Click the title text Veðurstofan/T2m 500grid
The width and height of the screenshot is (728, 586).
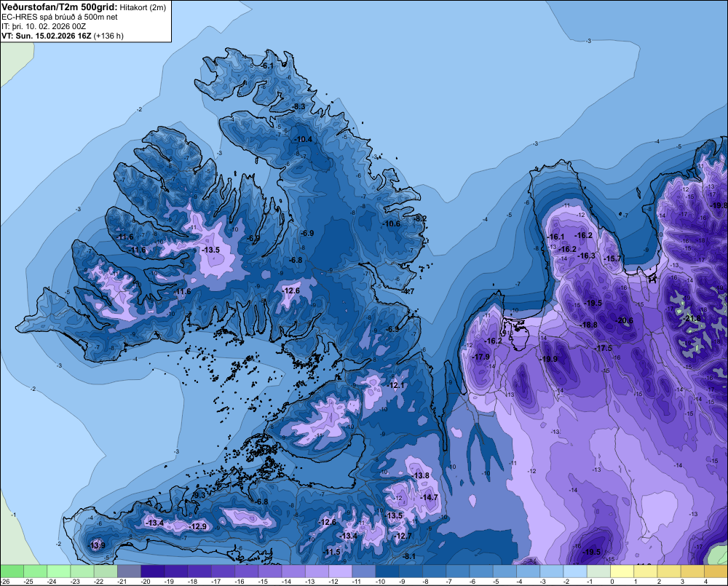coord(60,7)
